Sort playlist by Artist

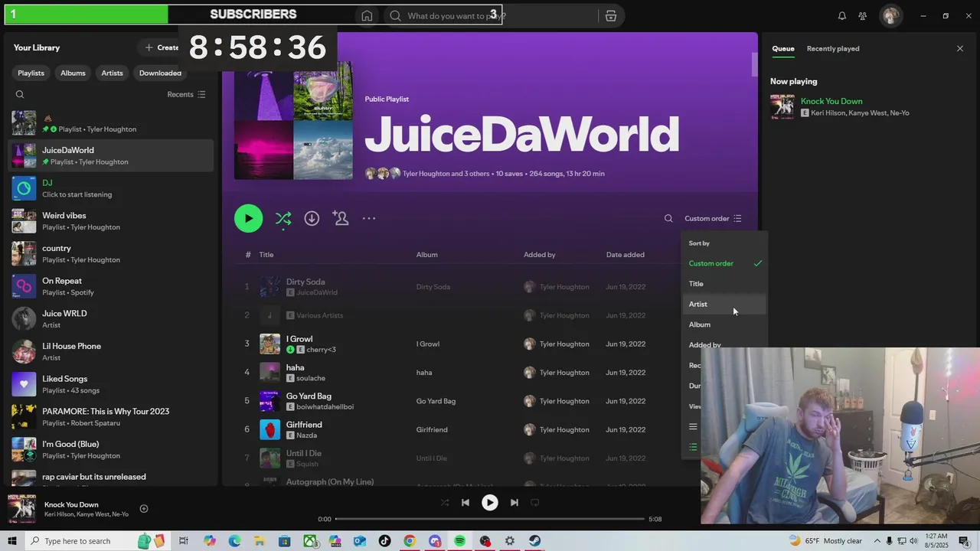(x=724, y=304)
